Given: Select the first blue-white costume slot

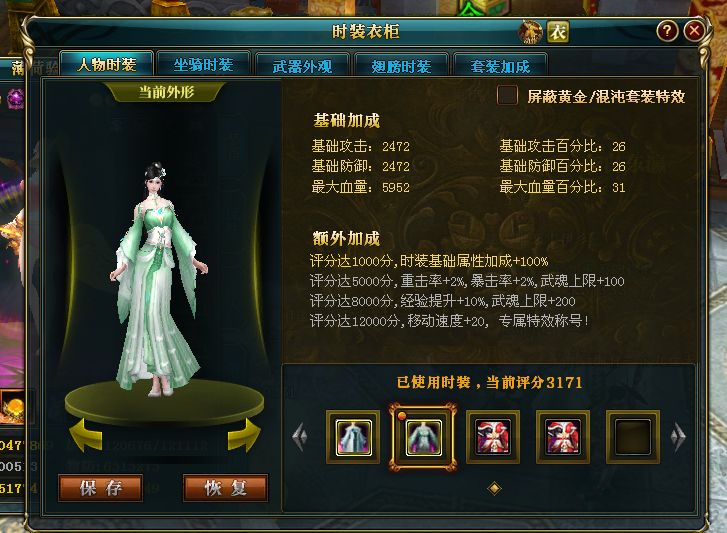Looking at the screenshot, I should click(x=353, y=437).
